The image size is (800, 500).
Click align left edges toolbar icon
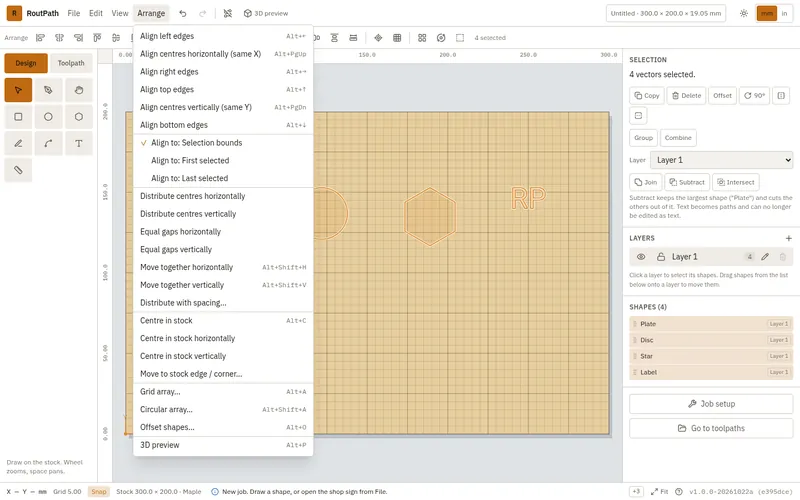click(40, 38)
